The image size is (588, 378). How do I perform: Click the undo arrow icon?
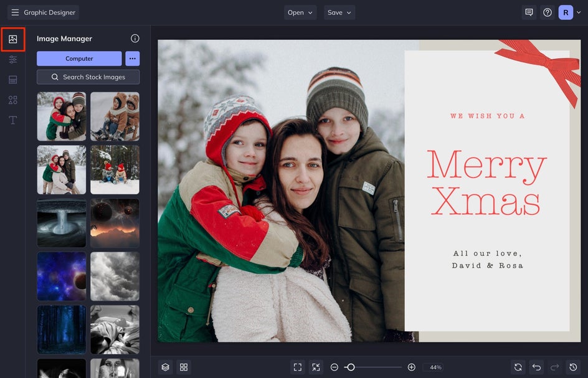pos(537,367)
